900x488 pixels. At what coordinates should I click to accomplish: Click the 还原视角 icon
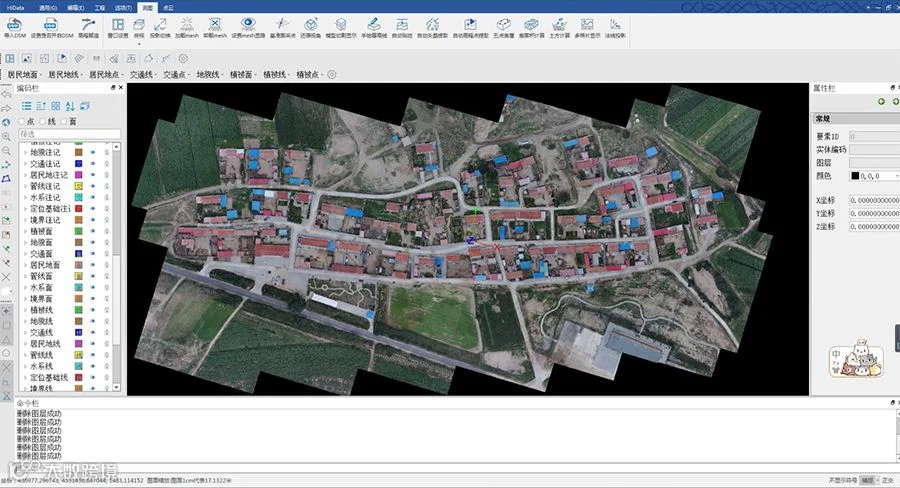[x=312, y=25]
